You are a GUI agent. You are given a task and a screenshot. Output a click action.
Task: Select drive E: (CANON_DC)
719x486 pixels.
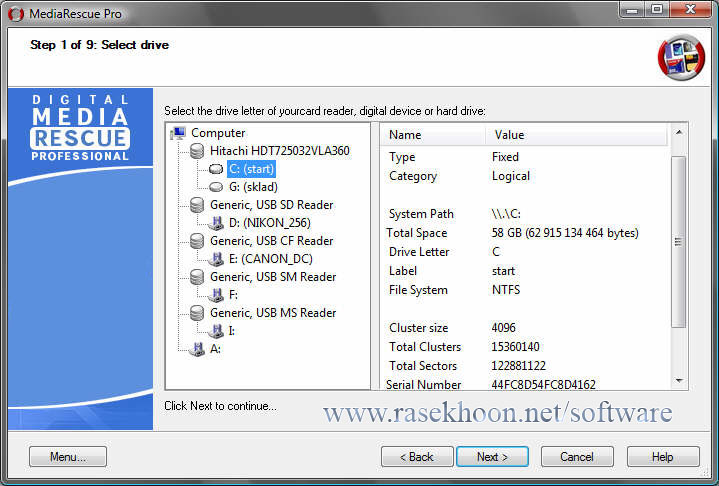pyautogui.click(x=271, y=259)
